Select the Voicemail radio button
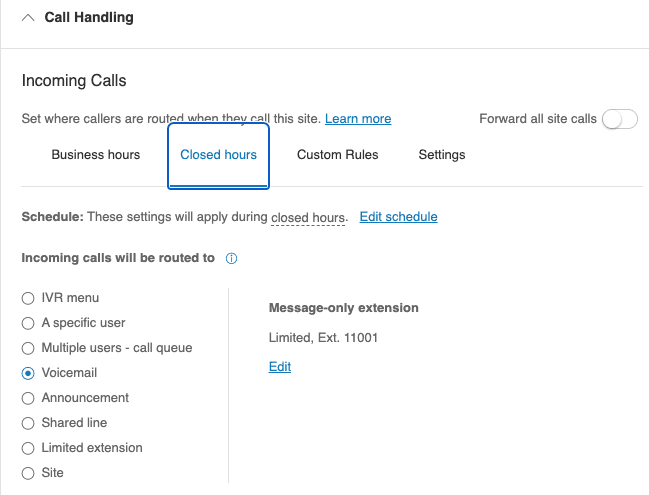Viewport: 649px width, 495px height. [x=28, y=373]
